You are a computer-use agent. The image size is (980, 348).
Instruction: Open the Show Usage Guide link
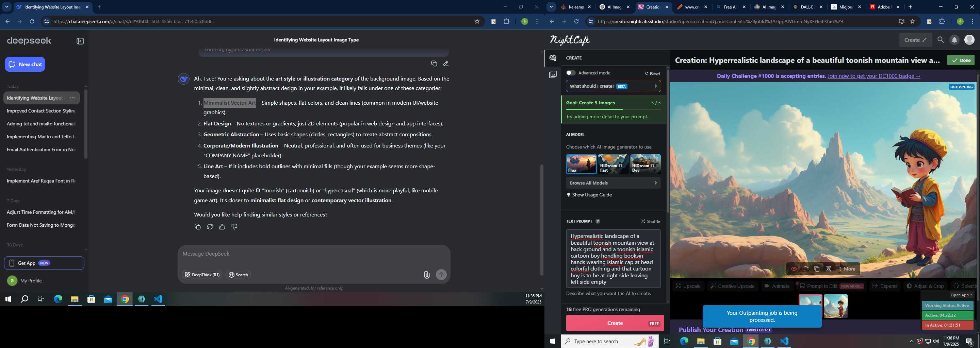[592, 195]
